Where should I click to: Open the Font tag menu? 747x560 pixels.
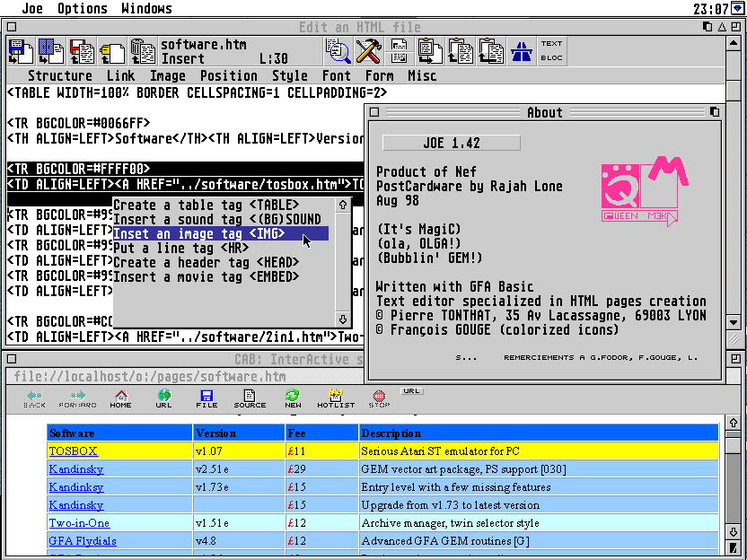[337, 75]
